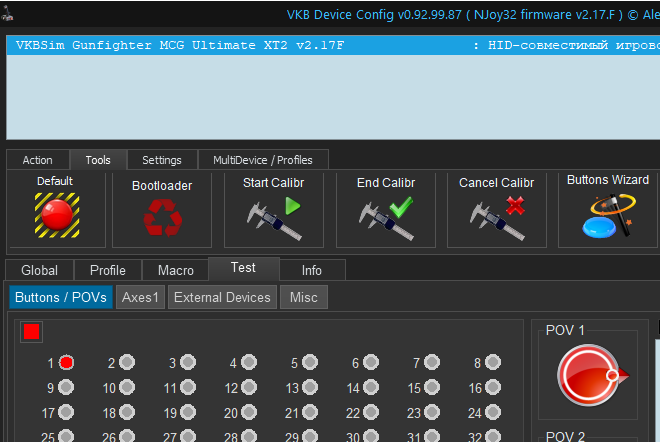Click the button 7 indicator
This screenshot has height=442, width=660.
pyautogui.click(x=432, y=362)
